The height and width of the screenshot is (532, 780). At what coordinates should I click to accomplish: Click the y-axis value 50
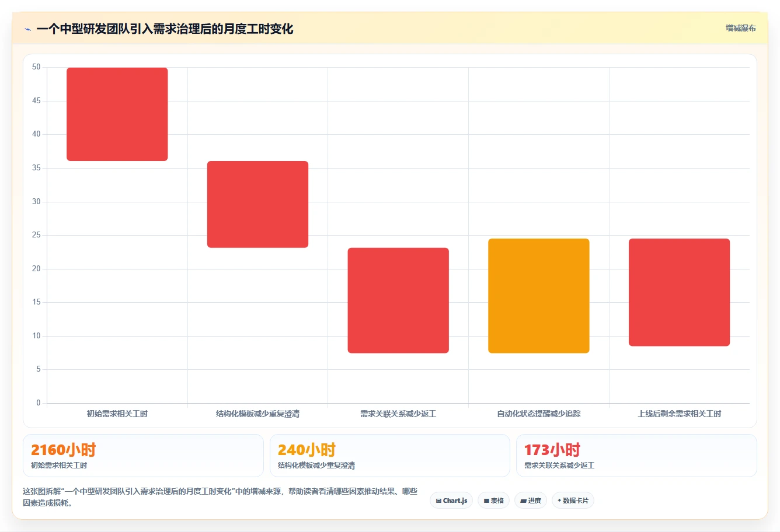(x=36, y=67)
